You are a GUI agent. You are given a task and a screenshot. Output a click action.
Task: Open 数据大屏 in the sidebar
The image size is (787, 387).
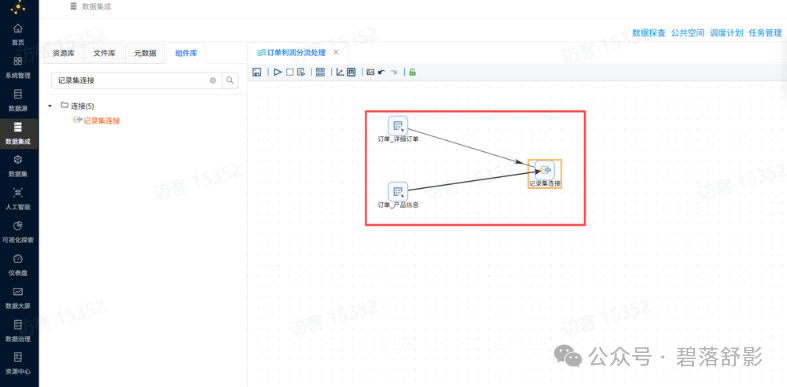(18, 298)
